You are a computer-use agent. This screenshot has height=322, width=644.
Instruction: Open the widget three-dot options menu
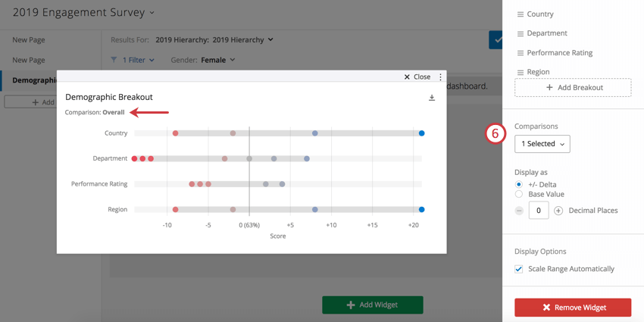(440, 77)
